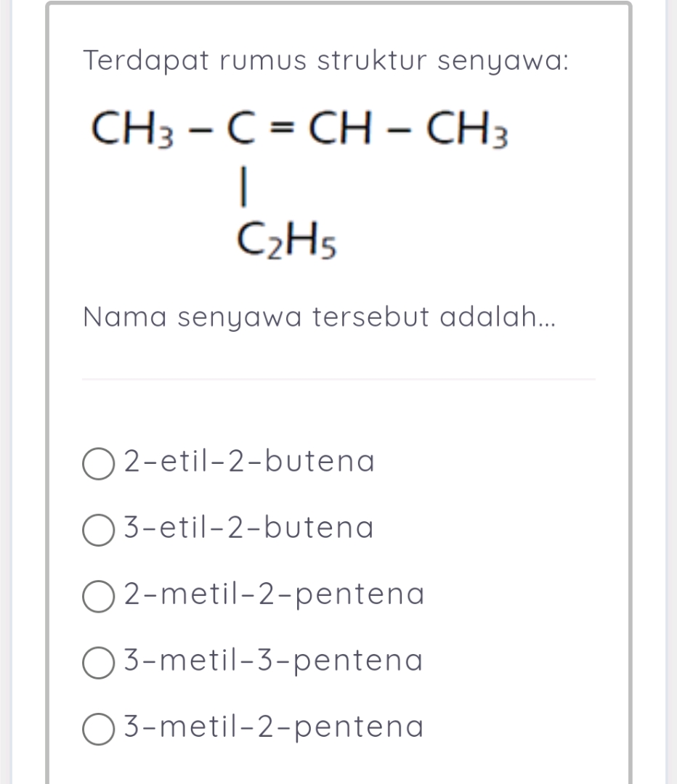Click the text Nama senyawa tersebut adalah
677x784 pixels.
tap(320, 316)
